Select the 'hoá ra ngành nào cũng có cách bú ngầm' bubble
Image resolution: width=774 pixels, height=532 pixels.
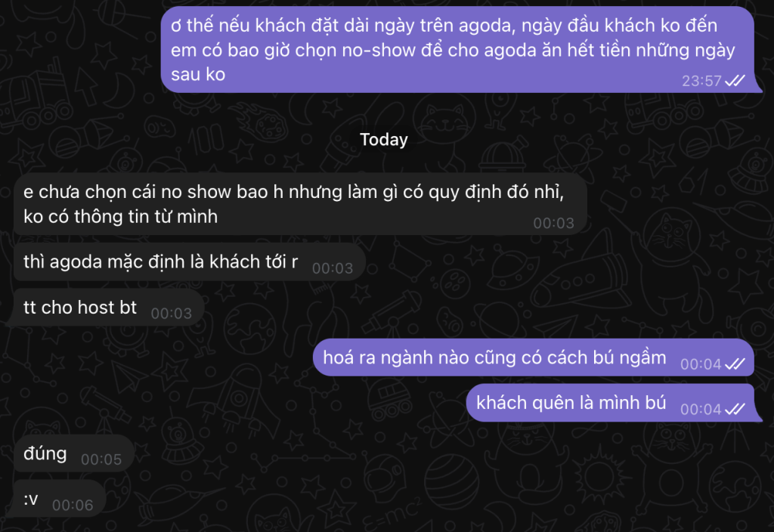494,358
